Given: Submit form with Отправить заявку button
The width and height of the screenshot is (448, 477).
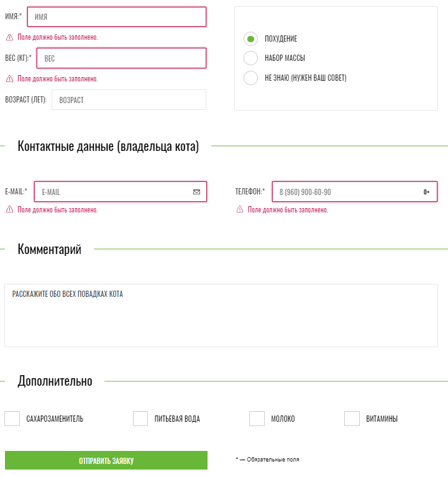Looking at the screenshot, I should pyautogui.click(x=106, y=460).
